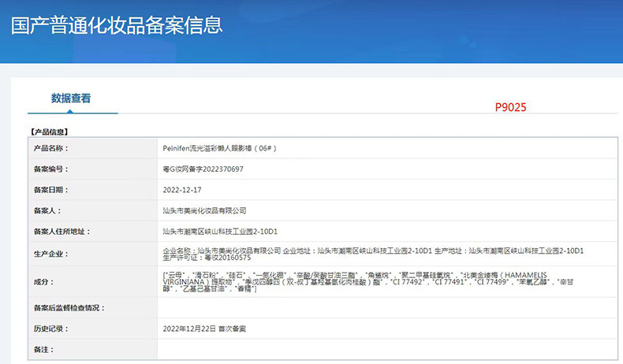This screenshot has width=623, height=364.
Task: Click the 备案编号 label
Action: (x=50, y=169)
